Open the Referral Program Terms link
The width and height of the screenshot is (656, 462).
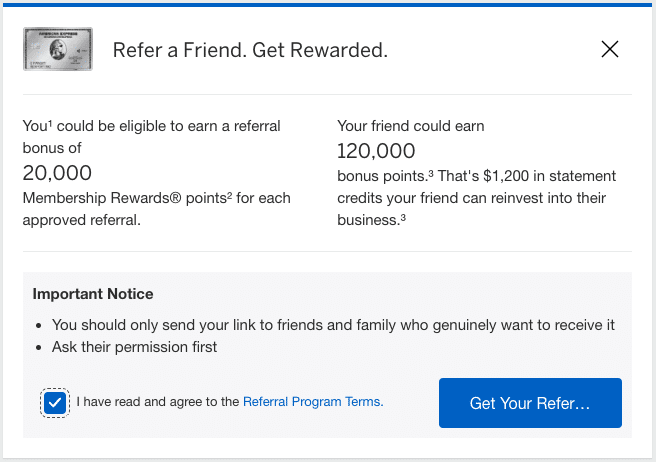coord(312,402)
